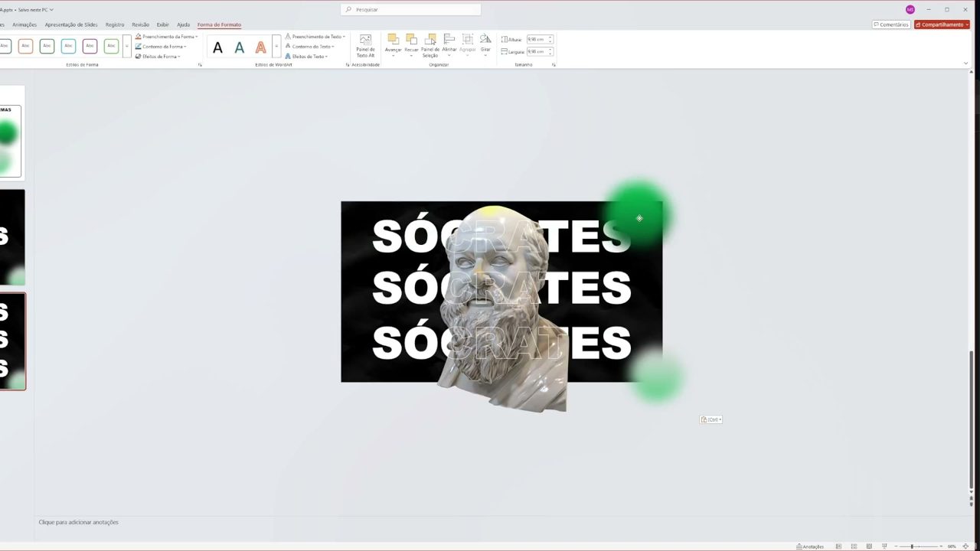
Task: Open Painel de Texto Alt
Action: (x=365, y=46)
